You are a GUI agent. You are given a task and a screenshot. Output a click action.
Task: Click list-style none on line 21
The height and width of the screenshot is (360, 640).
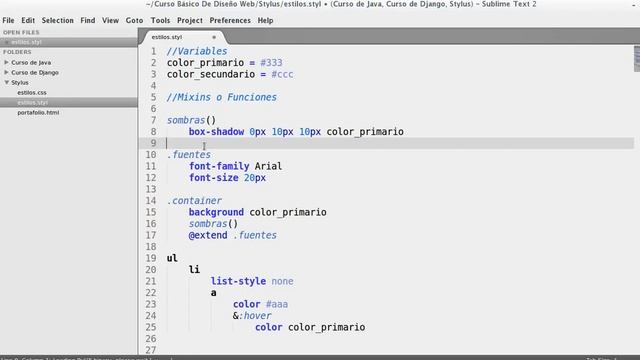point(252,281)
